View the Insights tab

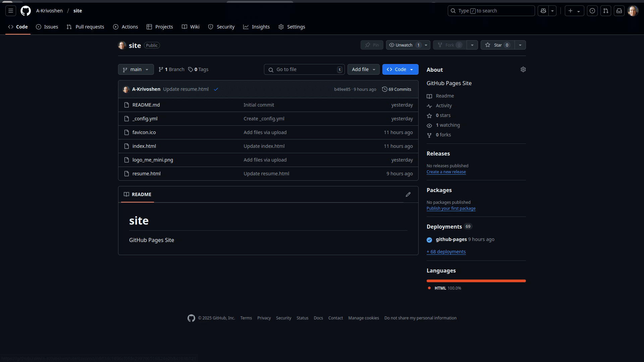pyautogui.click(x=257, y=27)
